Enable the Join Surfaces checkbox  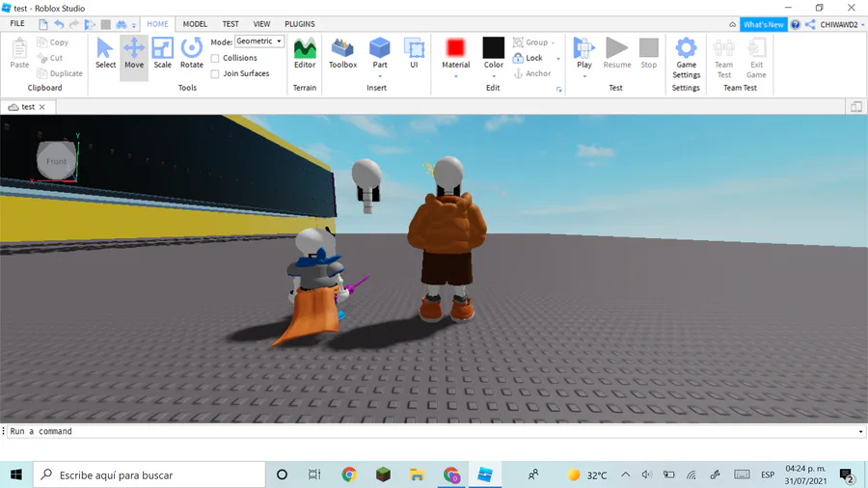pyautogui.click(x=215, y=73)
